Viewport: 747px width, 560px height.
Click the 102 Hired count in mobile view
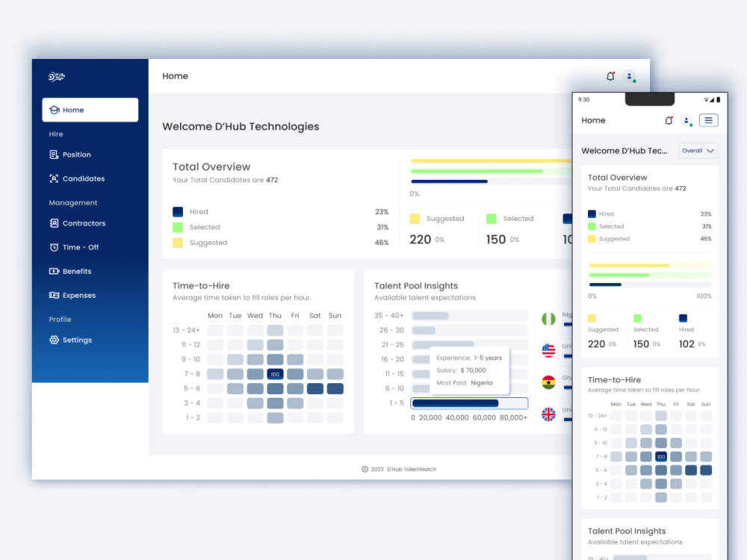pyautogui.click(x=686, y=344)
